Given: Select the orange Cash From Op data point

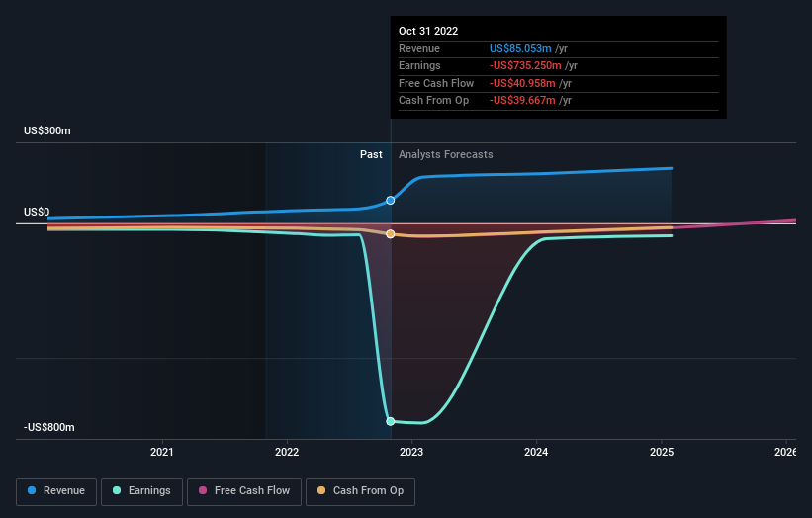Looking at the screenshot, I should [x=391, y=234].
